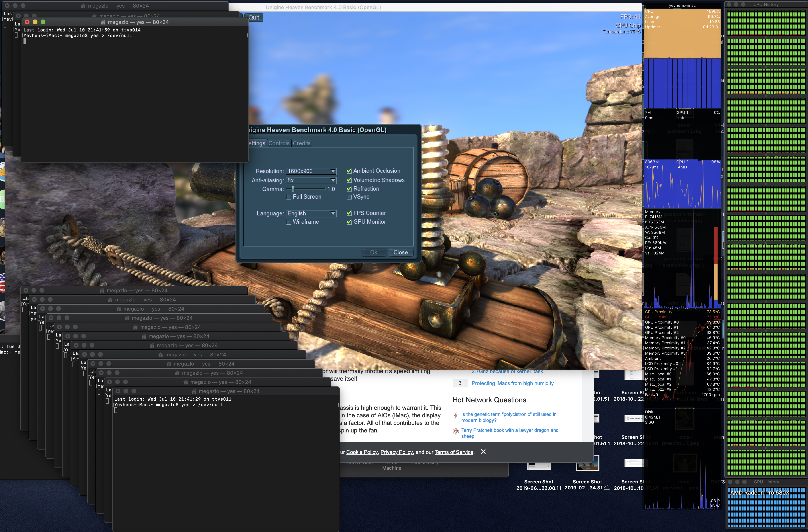Enable the VSync checkbox
The image size is (808, 532).
point(349,197)
